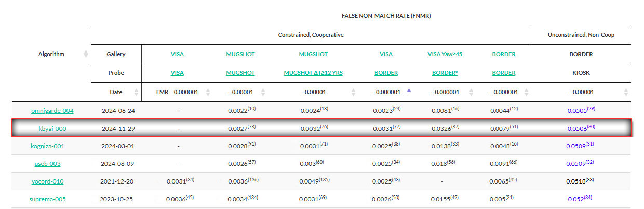Sort by the MUGSHOT ΔT≥12 YRS column

(353, 92)
